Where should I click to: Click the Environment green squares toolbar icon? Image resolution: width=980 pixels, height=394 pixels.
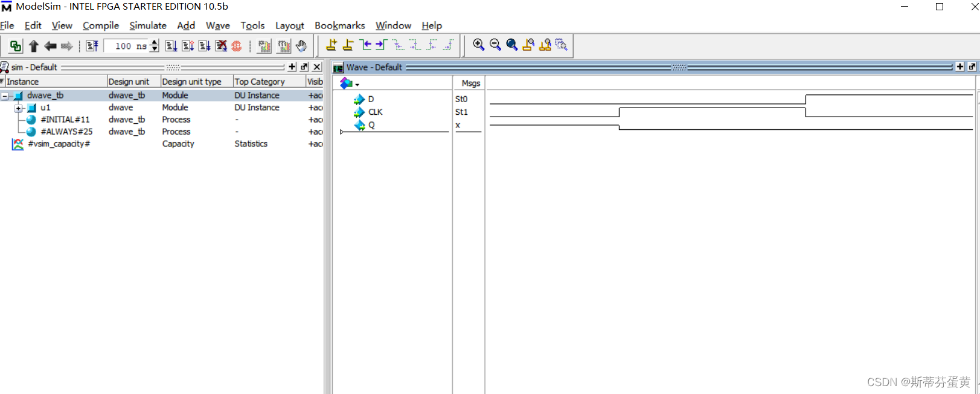pyautogui.click(x=16, y=46)
